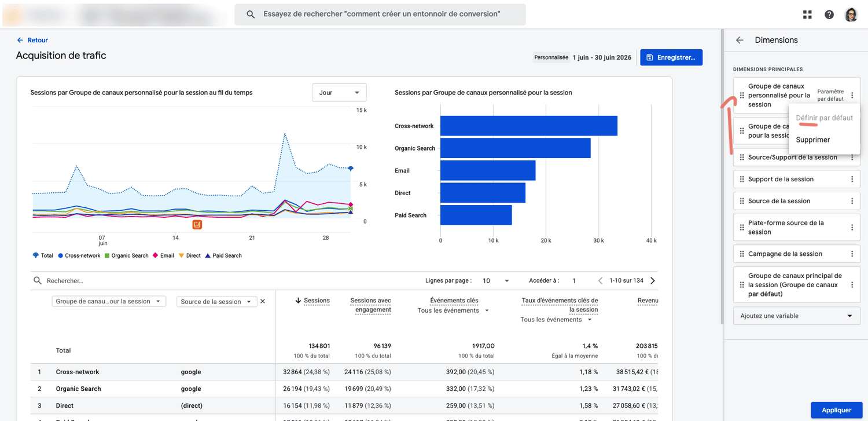Click the Revenu column header
This screenshot has width=868, height=421.
click(648, 301)
